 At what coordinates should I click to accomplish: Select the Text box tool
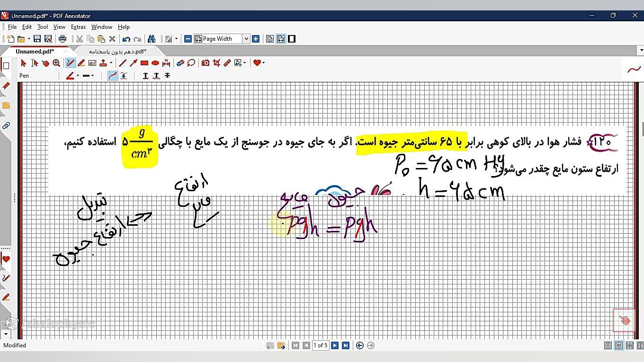click(92, 63)
